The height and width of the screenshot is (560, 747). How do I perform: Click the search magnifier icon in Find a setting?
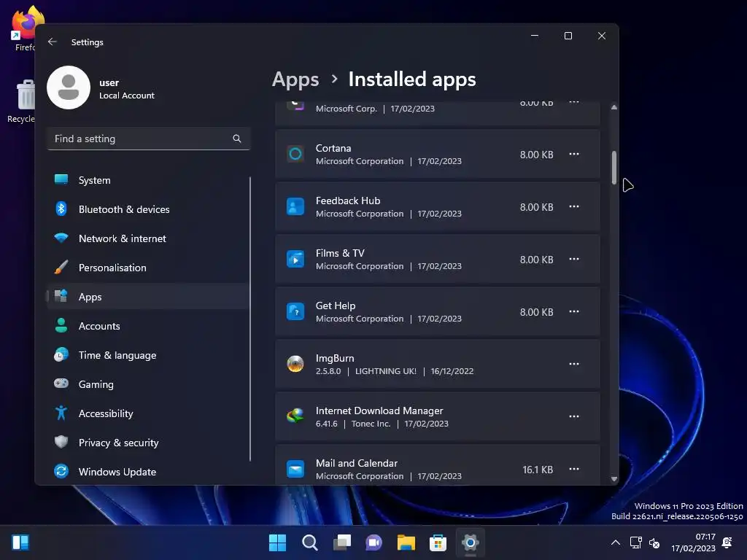point(237,139)
